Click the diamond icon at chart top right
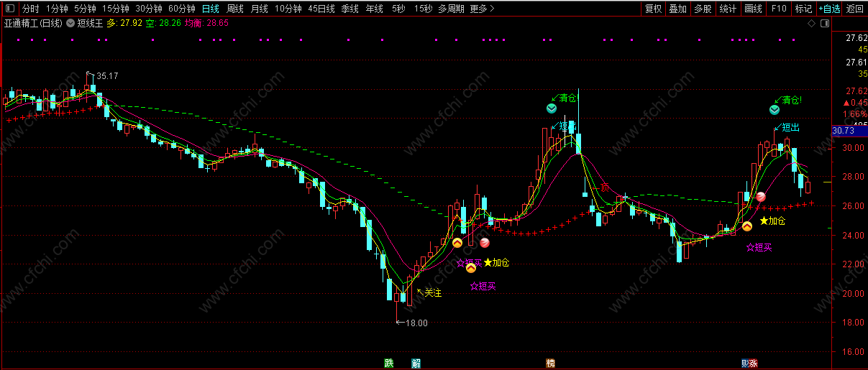Screen dimensions: 868x370 (x=811, y=23)
